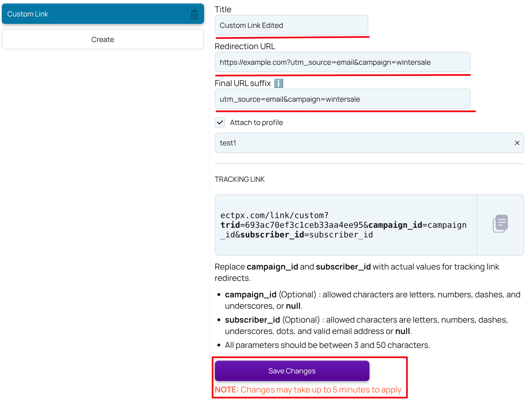Click the campaign_id bullet description

(369, 300)
